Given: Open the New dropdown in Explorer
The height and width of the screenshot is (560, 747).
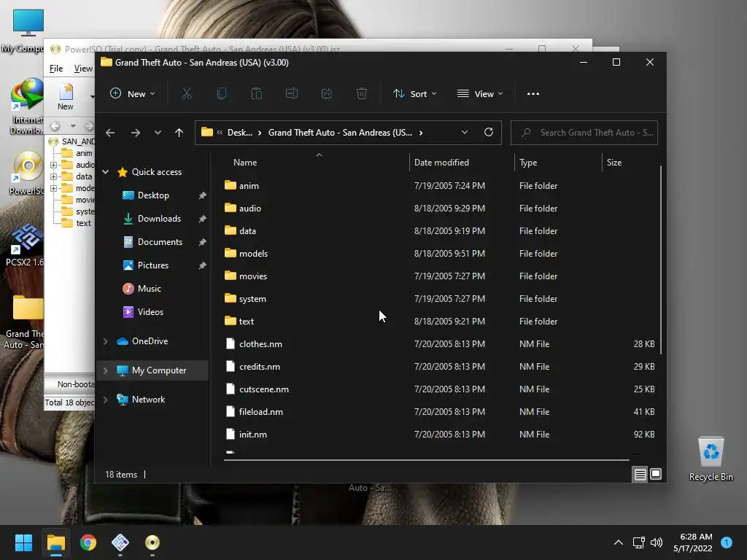Looking at the screenshot, I should 133,94.
